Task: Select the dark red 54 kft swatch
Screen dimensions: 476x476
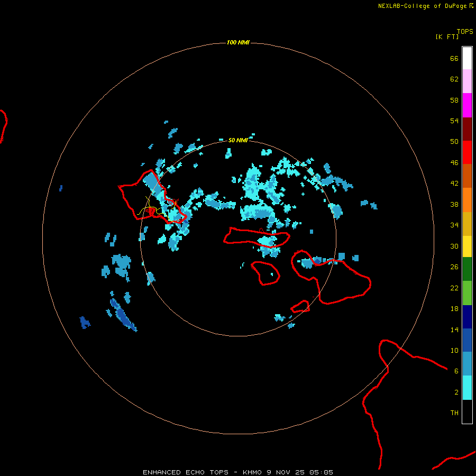Action: coord(467,129)
